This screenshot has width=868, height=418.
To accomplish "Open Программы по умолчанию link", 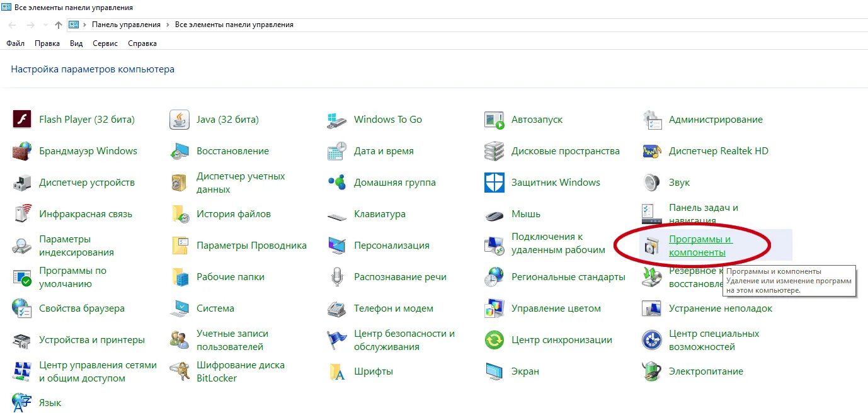I will coord(72,277).
